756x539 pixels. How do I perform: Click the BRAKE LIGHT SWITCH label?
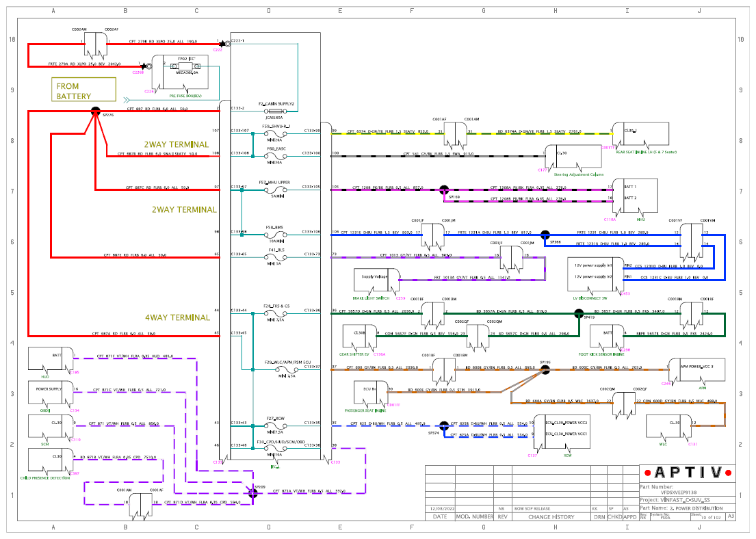(371, 298)
